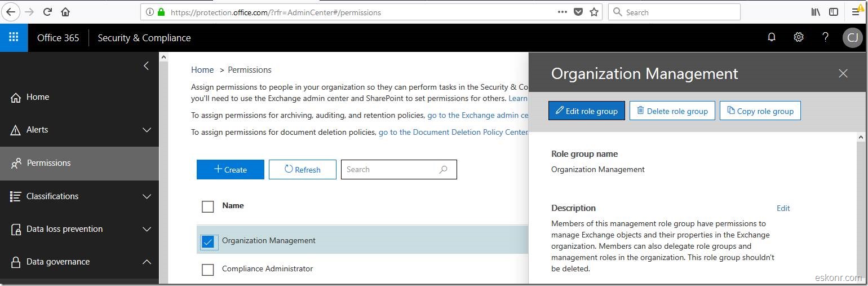Click Security & Compliance header title
Image resolution: width=868 pixels, height=286 pixels.
(144, 38)
